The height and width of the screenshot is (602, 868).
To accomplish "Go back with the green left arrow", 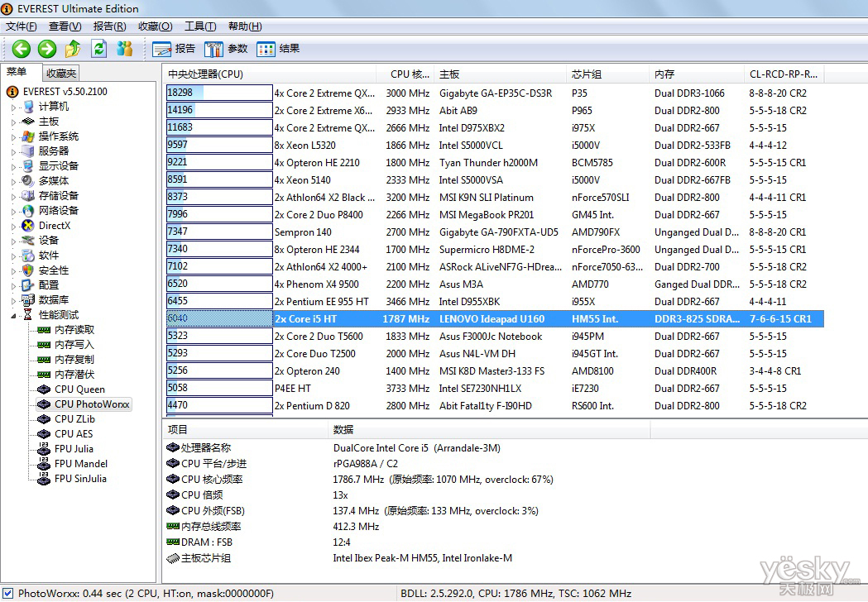I will 22,50.
